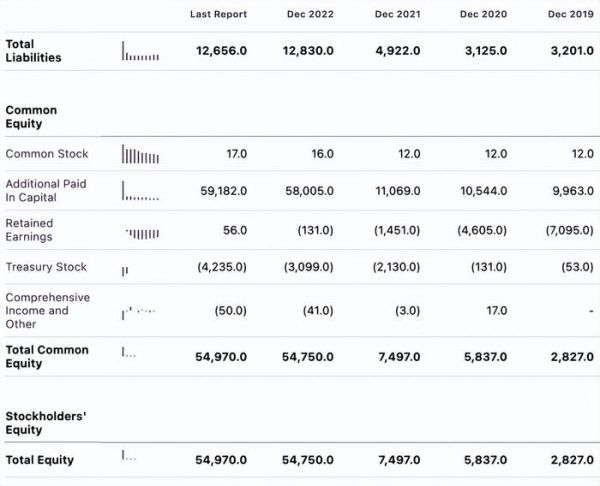Viewport: 600px width, 486px height.
Task: Click the Retained Earnings row label
Action: click(30, 230)
